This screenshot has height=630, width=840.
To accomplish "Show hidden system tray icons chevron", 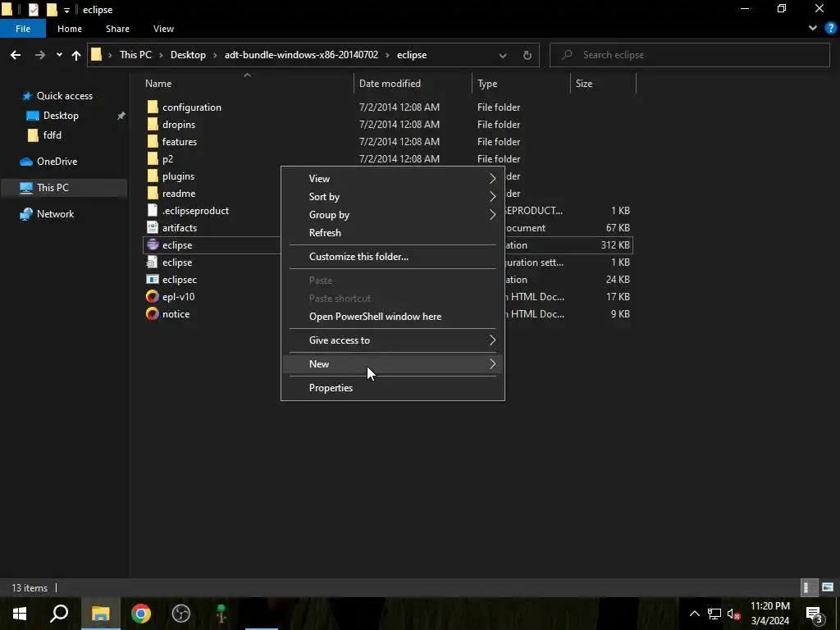I will coord(694,614).
